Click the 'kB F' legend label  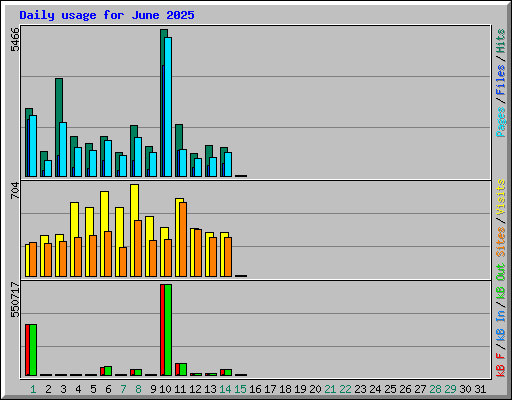click(500, 365)
